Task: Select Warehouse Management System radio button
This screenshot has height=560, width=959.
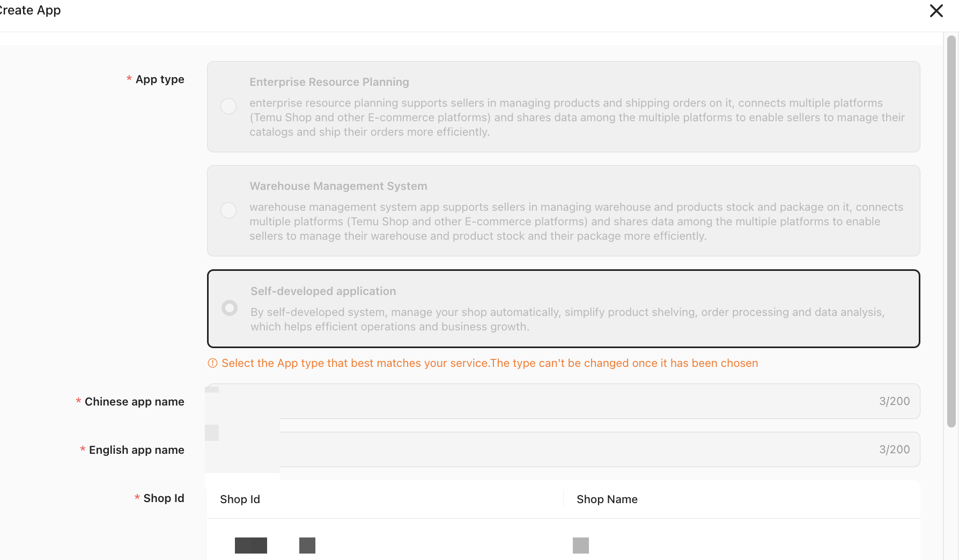Action: (x=228, y=210)
